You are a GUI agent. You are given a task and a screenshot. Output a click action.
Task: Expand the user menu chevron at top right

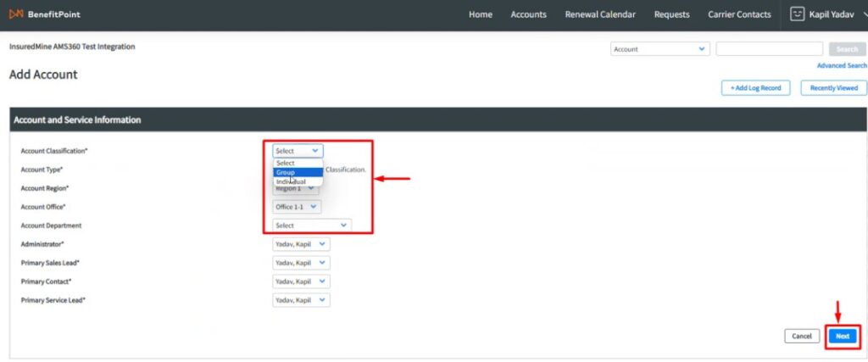[x=862, y=14]
